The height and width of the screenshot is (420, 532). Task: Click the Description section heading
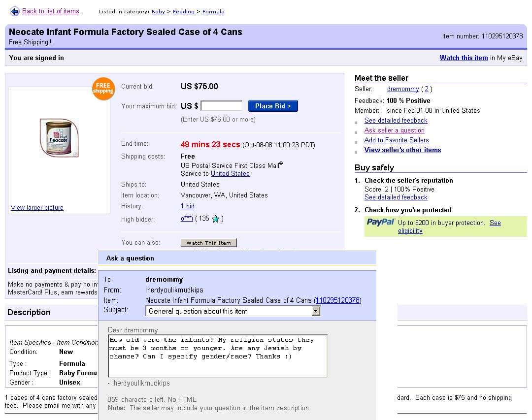click(x=29, y=312)
